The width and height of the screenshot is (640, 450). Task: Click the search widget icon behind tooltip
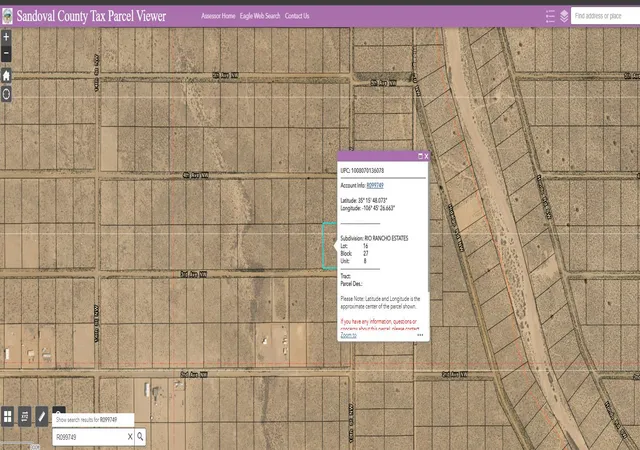[x=59, y=410]
